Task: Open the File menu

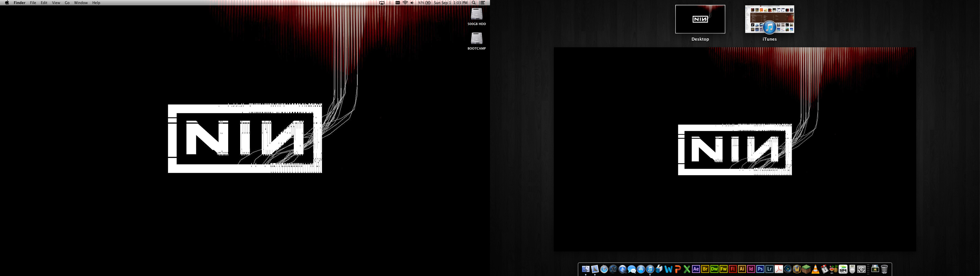Action: 33,3
